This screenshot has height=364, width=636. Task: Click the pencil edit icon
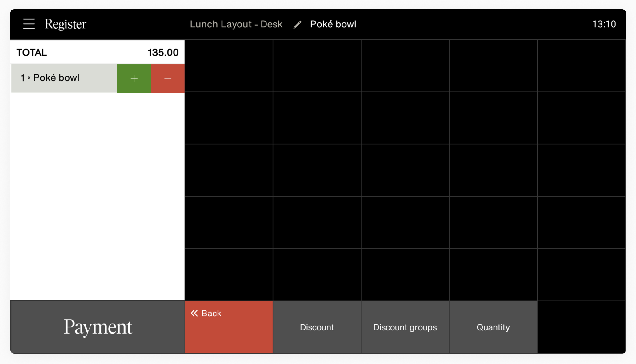pos(297,25)
